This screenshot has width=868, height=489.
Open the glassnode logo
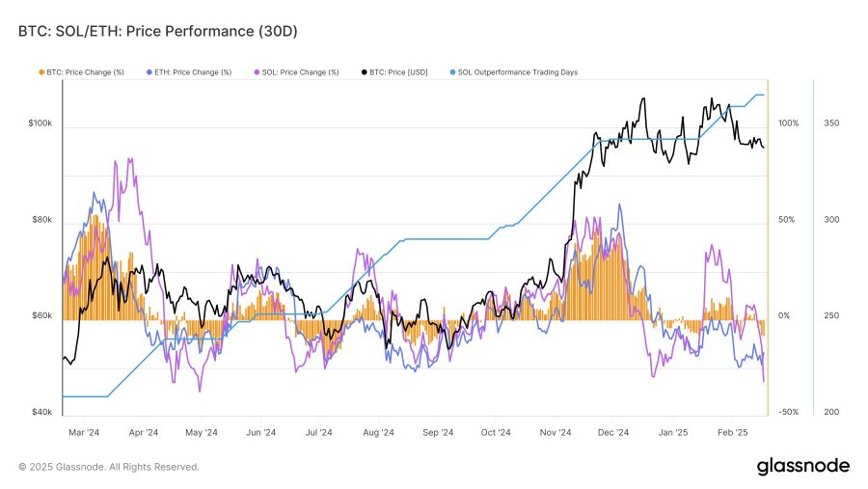point(802,467)
